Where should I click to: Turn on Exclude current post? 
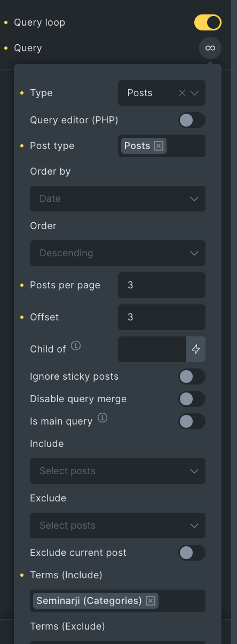(x=192, y=553)
